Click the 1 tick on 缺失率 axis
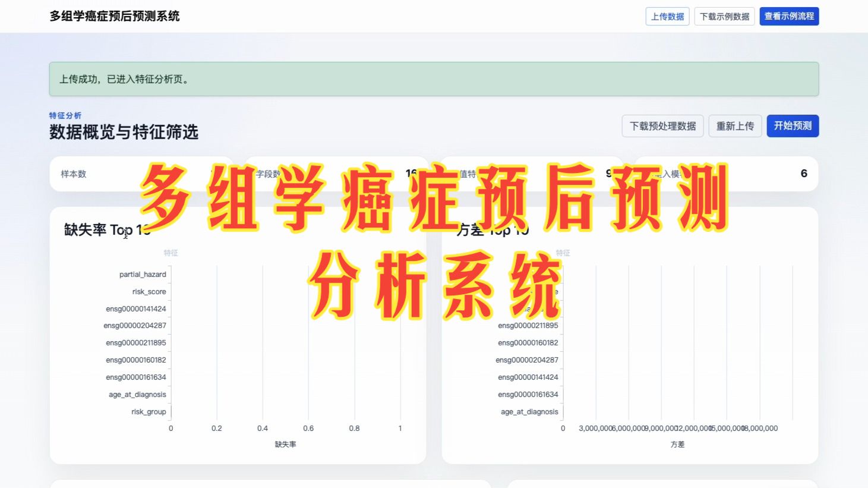The height and width of the screenshot is (488, 868). 400,429
